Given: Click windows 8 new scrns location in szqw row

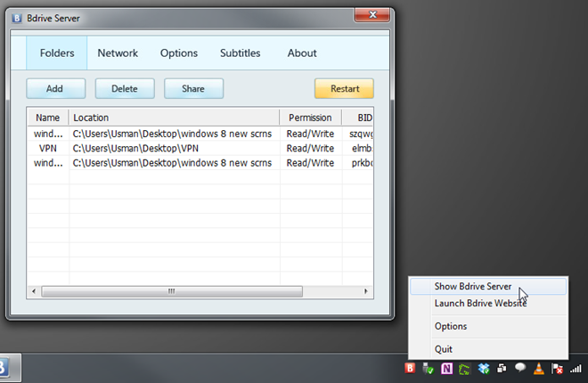Looking at the screenshot, I should 172,134.
